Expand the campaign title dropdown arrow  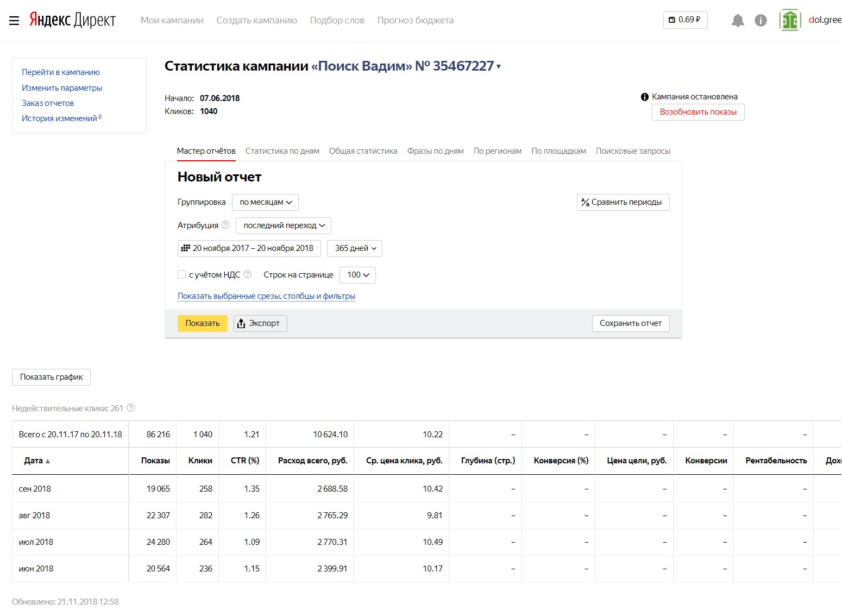[499, 67]
